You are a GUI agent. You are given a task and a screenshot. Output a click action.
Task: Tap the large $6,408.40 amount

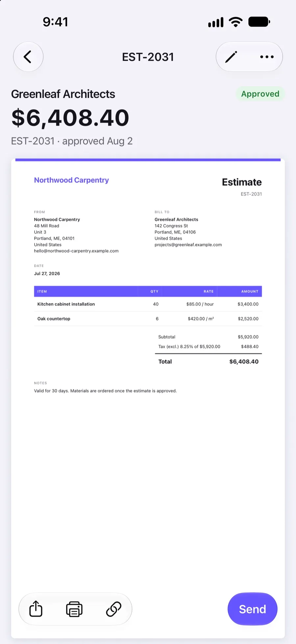[70, 118]
